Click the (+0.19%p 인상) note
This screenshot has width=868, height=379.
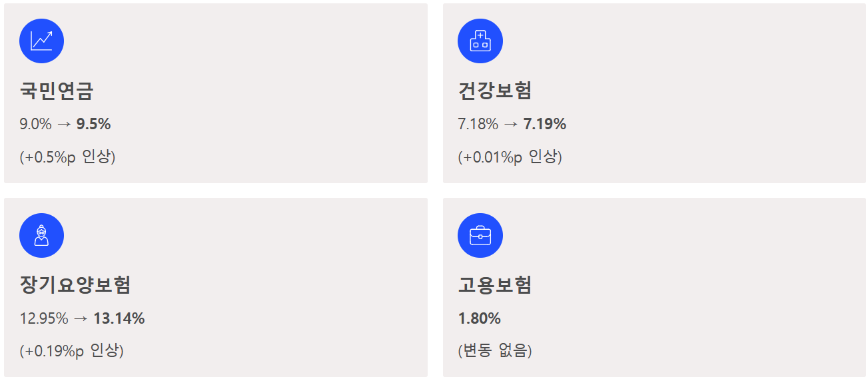(71, 350)
